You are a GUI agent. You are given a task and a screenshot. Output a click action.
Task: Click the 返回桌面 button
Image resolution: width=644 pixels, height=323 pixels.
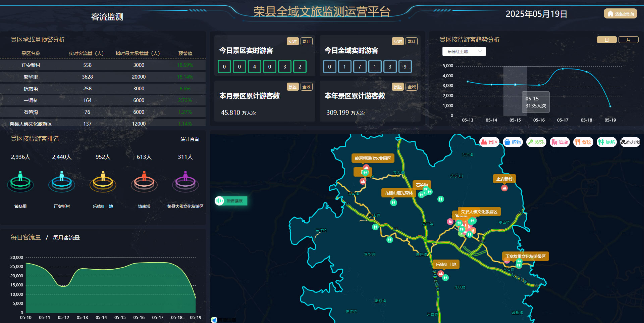coord(621,14)
